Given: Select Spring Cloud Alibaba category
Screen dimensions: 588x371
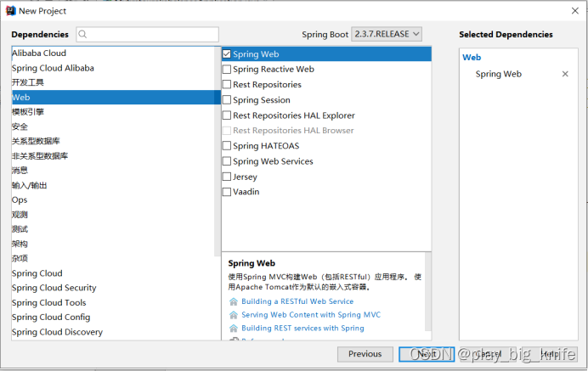Looking at the screenshot, I should (x=53, y=68).
